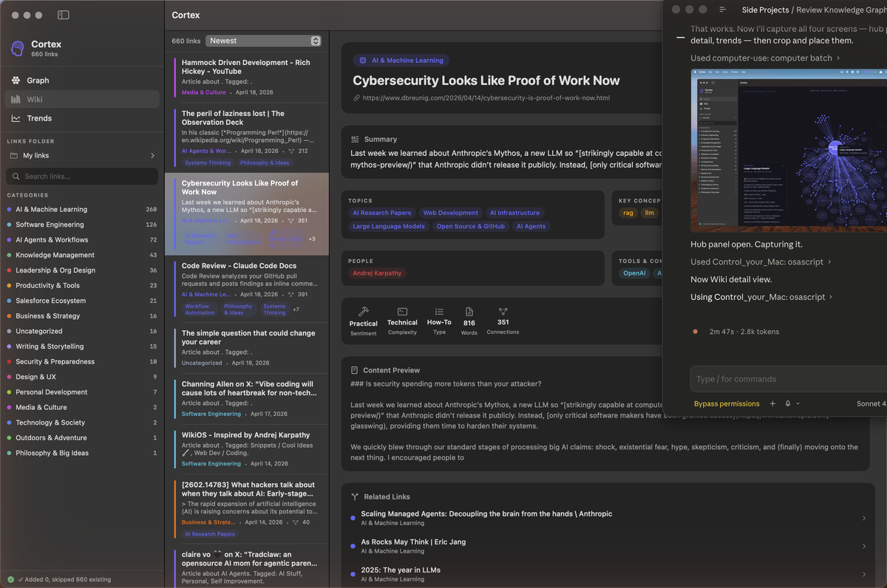Viewport: 887px width, 588px height.
Task: Expand the My links folder chevron
Action: tap(153, 155)
